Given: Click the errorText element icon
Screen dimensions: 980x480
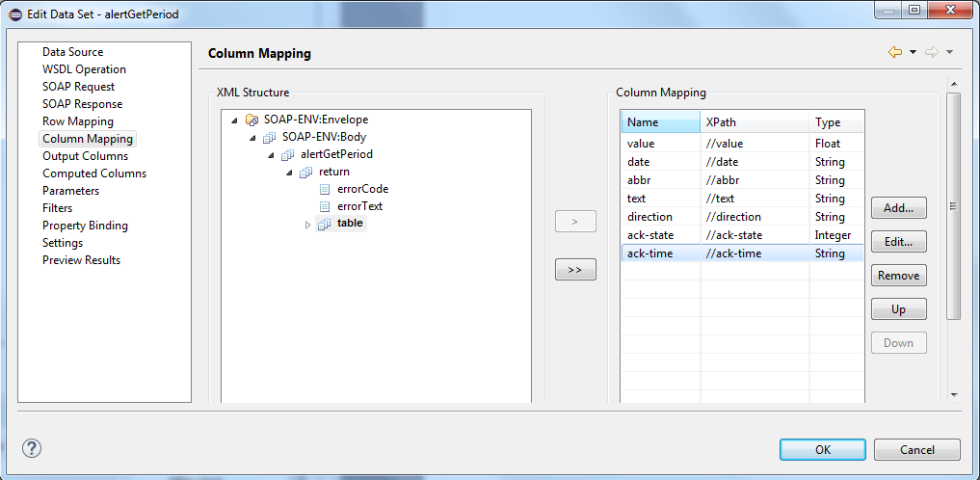Looking at the screenshot, I should click(x=325, y=207).
